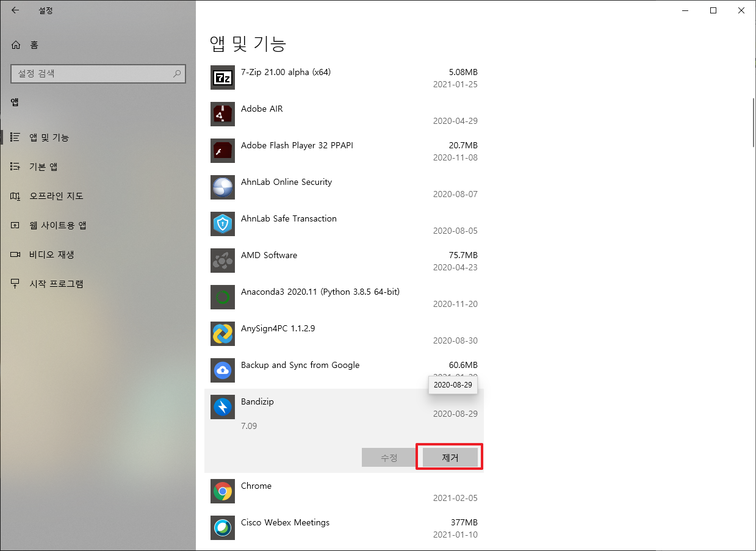
Task: Click the 웹 사이트용 앱 icon
Action: (x=16, y=225)
